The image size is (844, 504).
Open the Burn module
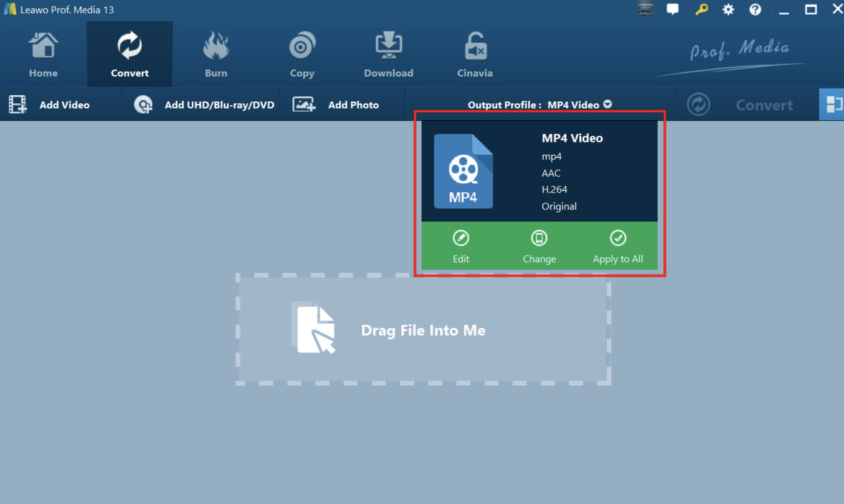216,55
